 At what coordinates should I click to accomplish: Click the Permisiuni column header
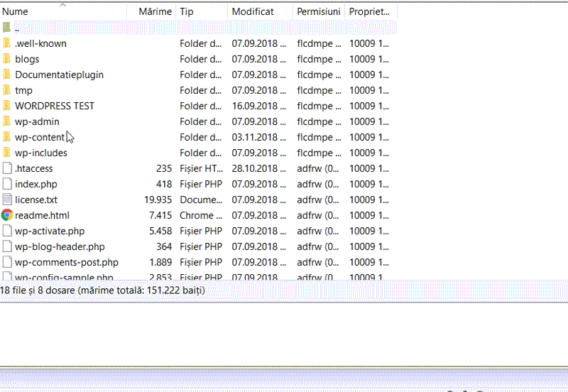(x=318, y=11)
